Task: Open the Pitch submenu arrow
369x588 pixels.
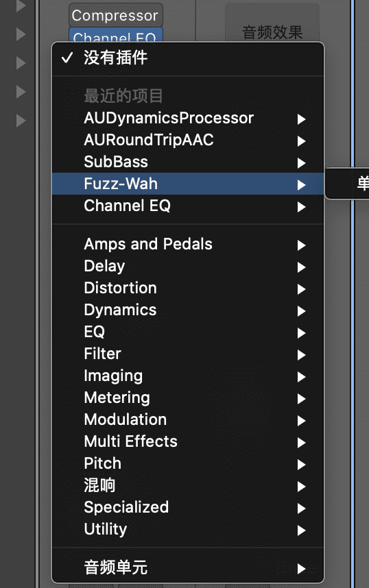Action: (301, 465)
